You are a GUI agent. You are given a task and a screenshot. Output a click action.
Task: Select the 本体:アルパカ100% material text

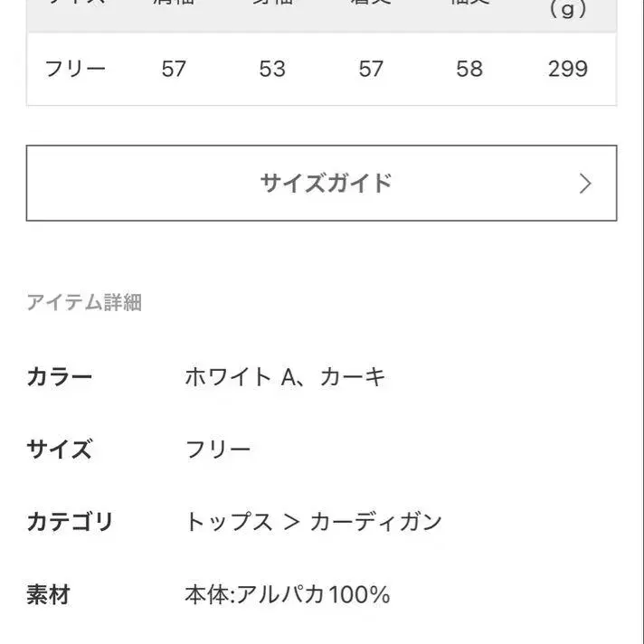[287, 595]
